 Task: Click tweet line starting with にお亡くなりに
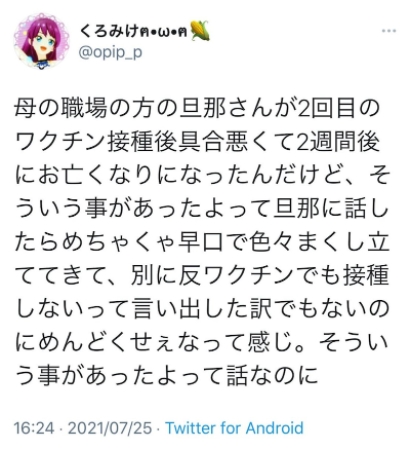(202, 176)
